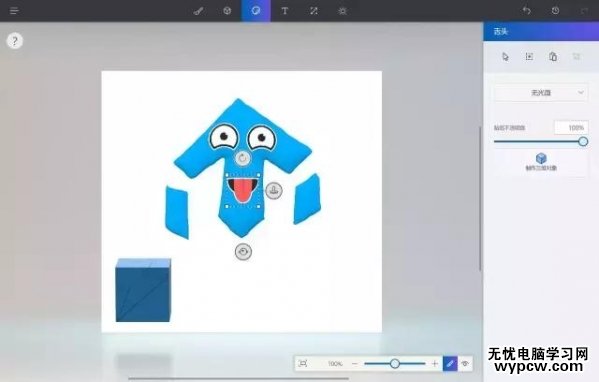Toggle the 2D editing pencil view

450,364
